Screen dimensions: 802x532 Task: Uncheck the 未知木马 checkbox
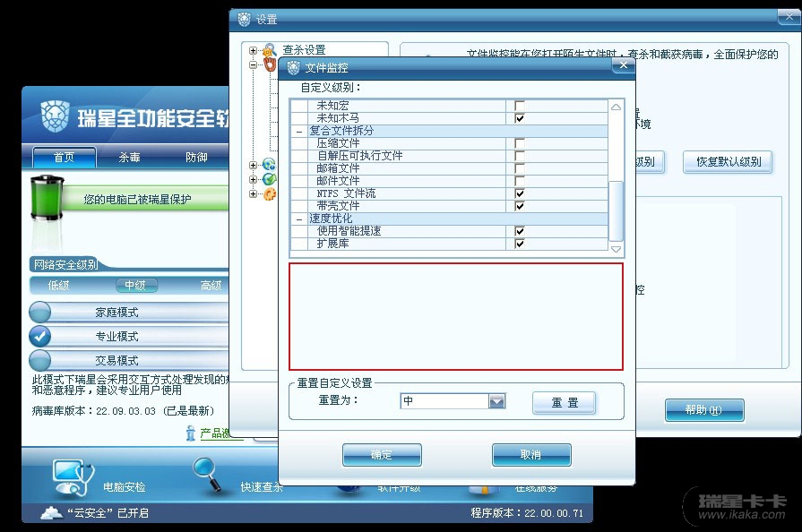point(520,118)
